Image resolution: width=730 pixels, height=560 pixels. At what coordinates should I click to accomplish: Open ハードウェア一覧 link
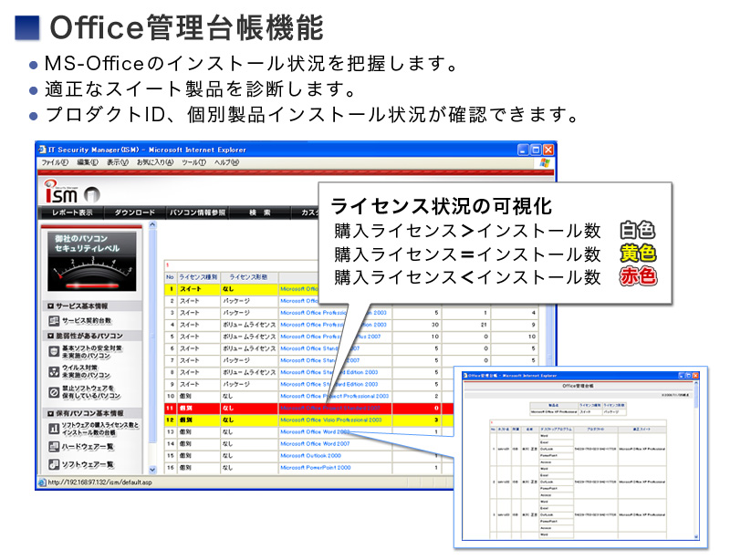point(88,447)
